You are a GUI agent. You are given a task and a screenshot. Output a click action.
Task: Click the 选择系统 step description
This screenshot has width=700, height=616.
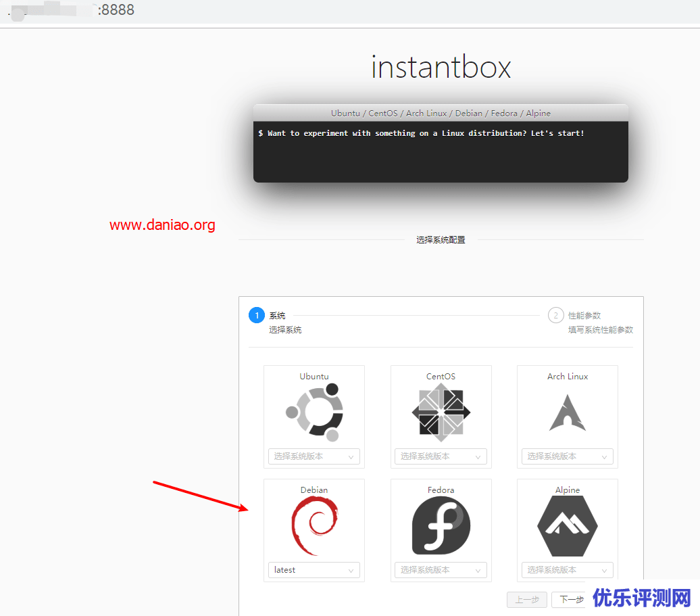285,330
